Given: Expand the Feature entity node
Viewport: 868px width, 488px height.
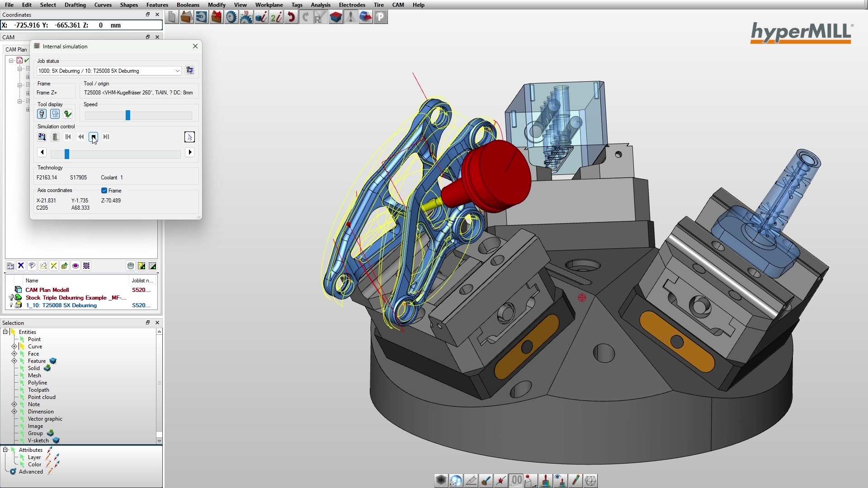Looking at the screenshot, I should click(x=14, y=361).
